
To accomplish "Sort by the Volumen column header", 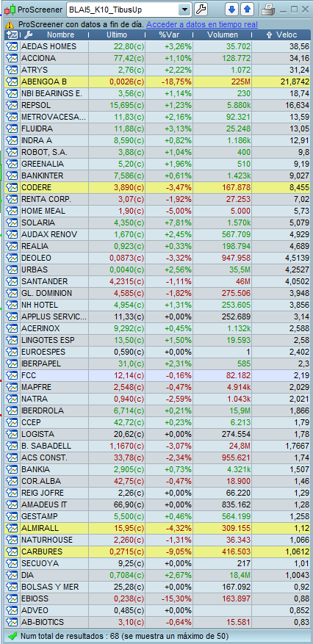I will click(222, 35).
